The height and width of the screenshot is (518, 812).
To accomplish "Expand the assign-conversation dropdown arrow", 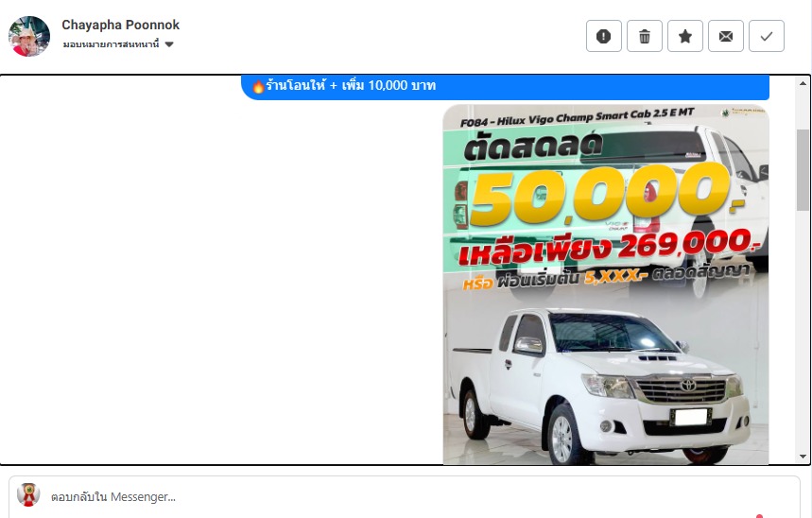I will (169, 44).
